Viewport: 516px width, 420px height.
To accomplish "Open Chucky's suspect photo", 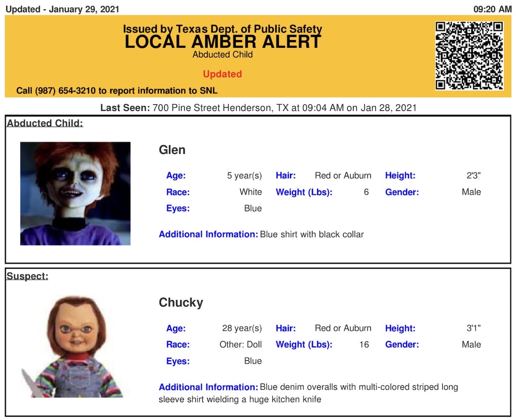I will [74, 346].
